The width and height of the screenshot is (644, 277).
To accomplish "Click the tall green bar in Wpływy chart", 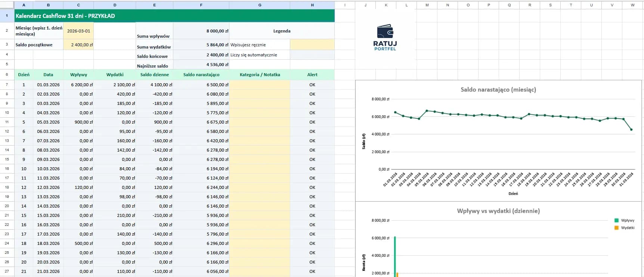I will 395,256.
